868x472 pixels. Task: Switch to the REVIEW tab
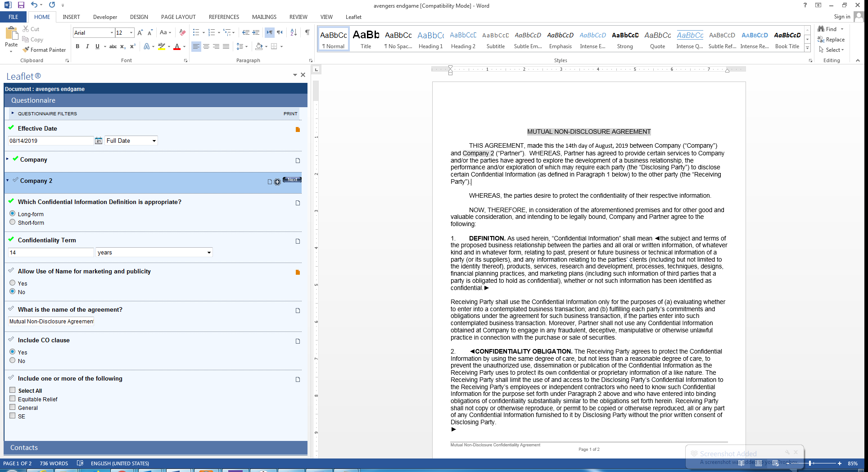298,17
